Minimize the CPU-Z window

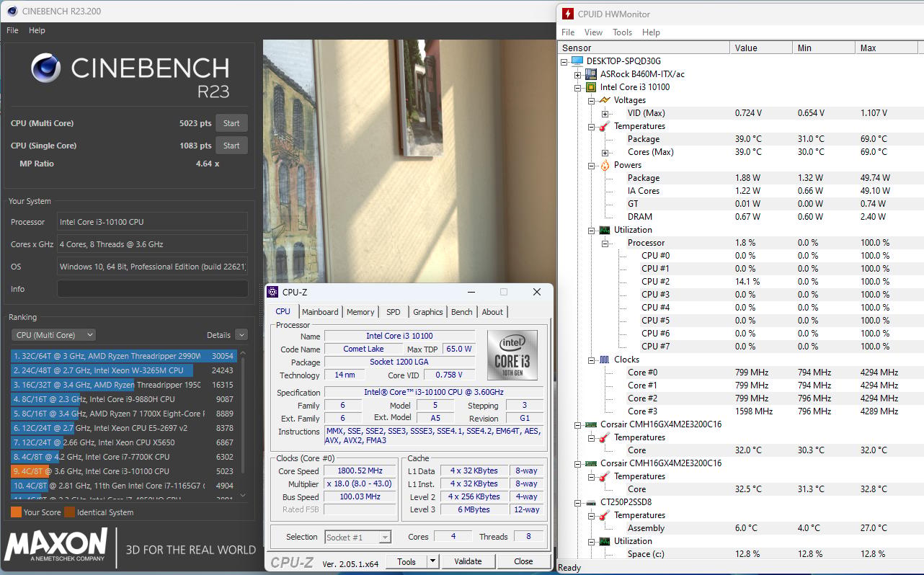pos(471,292)
